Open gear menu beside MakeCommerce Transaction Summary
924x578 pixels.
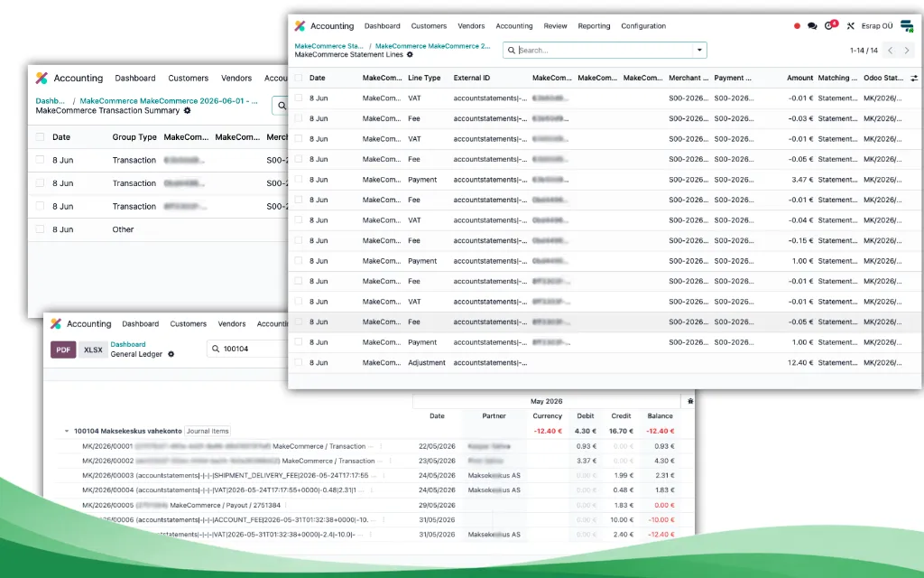pos(188,110)
